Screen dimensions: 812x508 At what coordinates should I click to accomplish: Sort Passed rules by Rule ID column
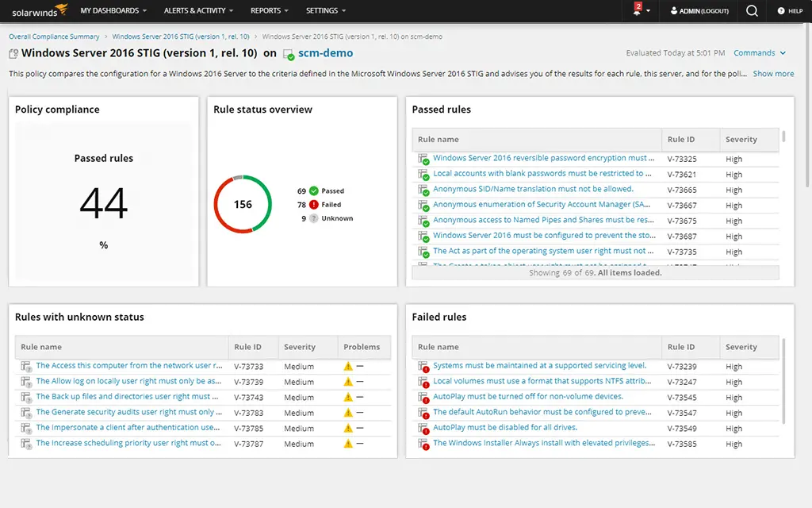(691, 140)
